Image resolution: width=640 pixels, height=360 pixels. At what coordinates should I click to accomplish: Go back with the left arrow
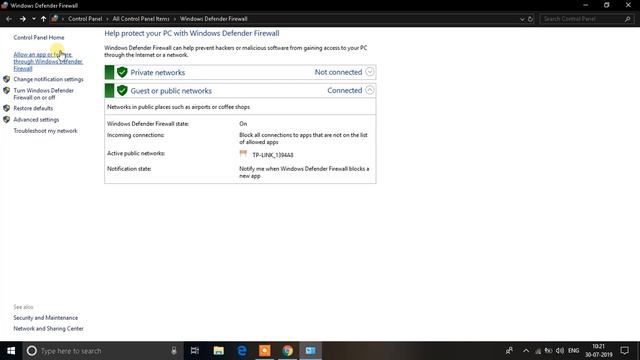pyautogui.click(x=9, y=19)
